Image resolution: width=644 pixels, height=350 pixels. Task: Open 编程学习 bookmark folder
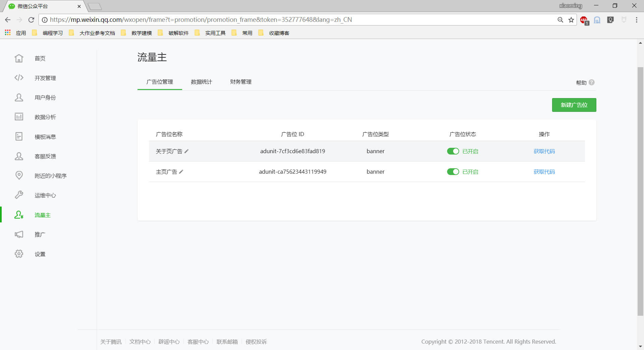pyautogui.click(x=47, y=33)
